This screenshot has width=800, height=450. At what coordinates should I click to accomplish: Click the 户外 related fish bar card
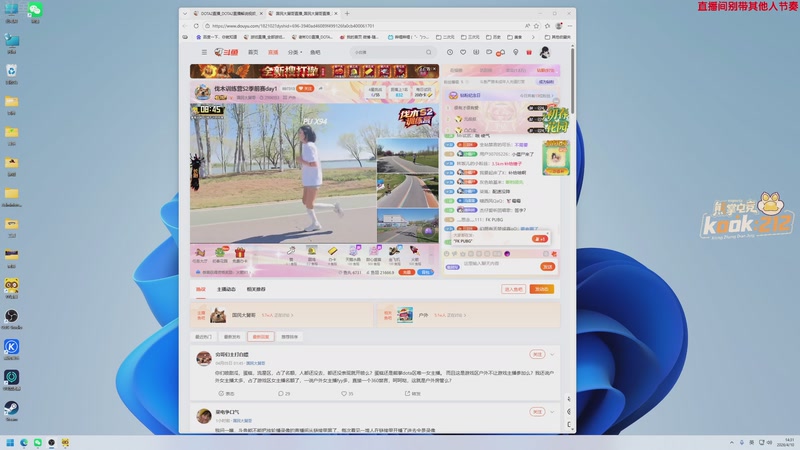(468, 315)
